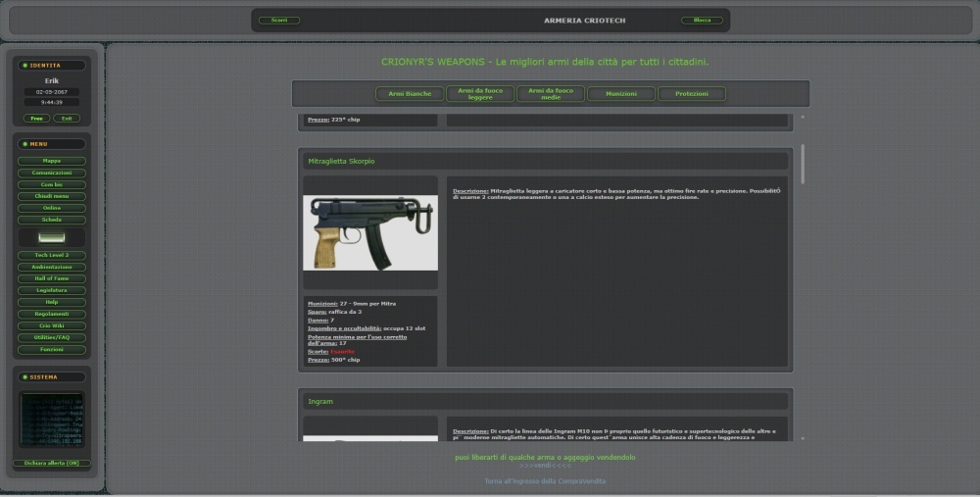The image size is (980, 497).
Task: Open Hall of Fame
Action: 52,278
